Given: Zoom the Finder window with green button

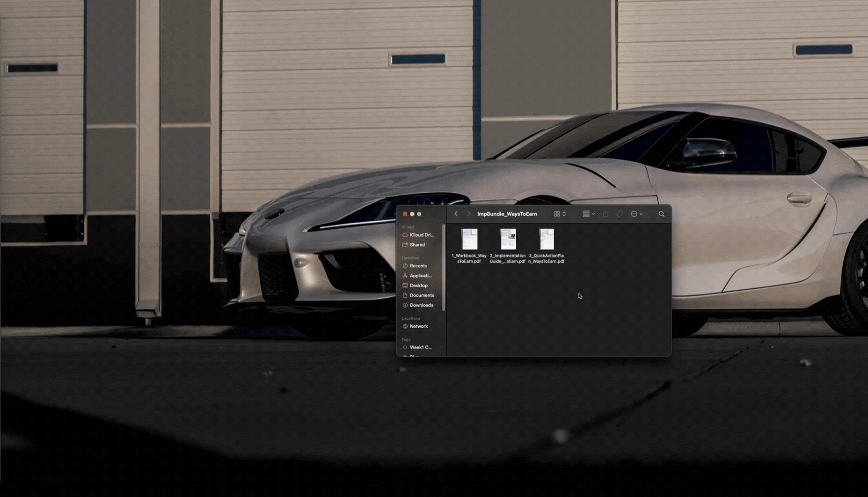Looking at the screenshot, I should click(x=419, y=214).
